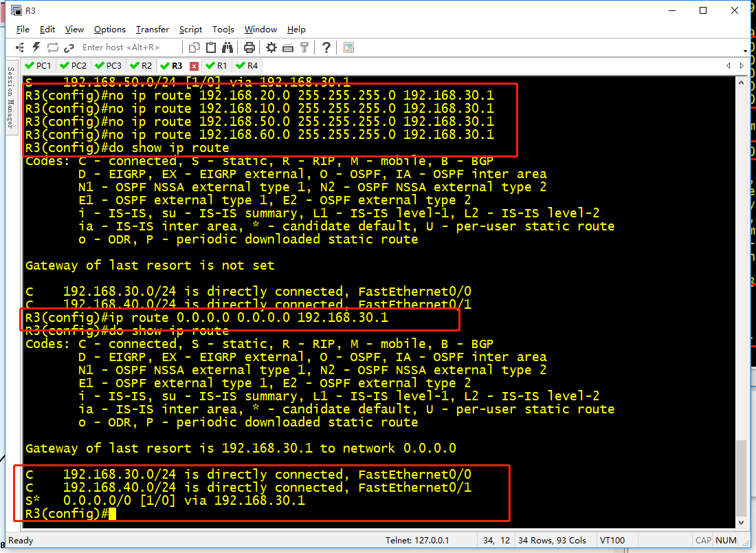This screenshot has width=756, height=553.
Task: Click the SecureCRT app icon in title bar
Action: pos(16,10)
